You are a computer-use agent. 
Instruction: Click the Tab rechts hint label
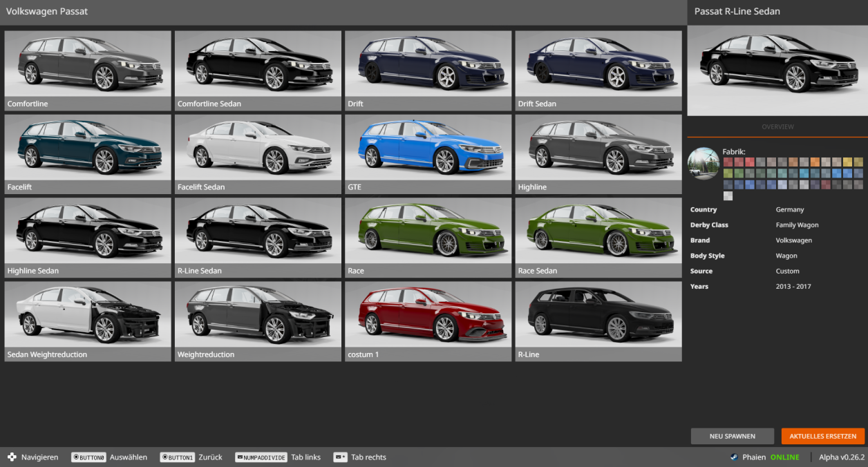point(368,457)
